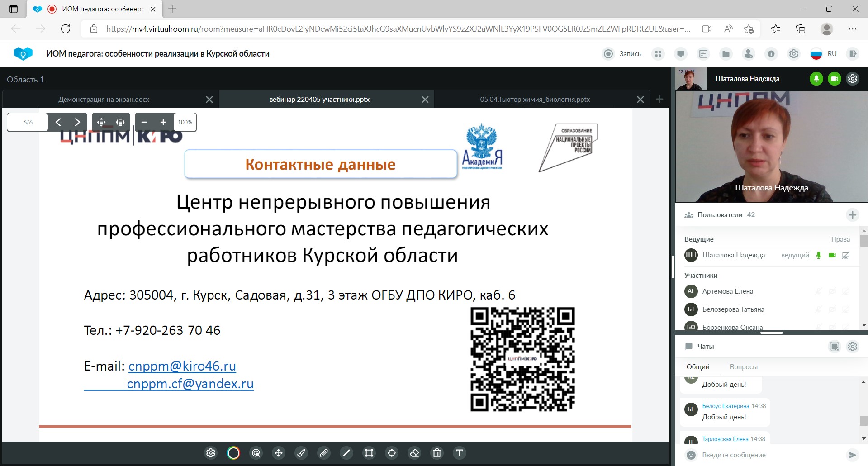Go to previous slide
868x466 pixels.
tap(58, 122)
